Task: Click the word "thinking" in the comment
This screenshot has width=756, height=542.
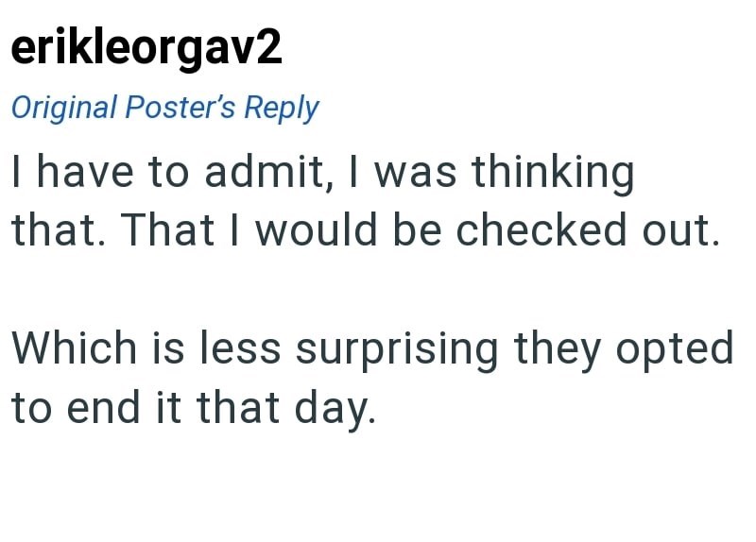Action: coord(553,173)
